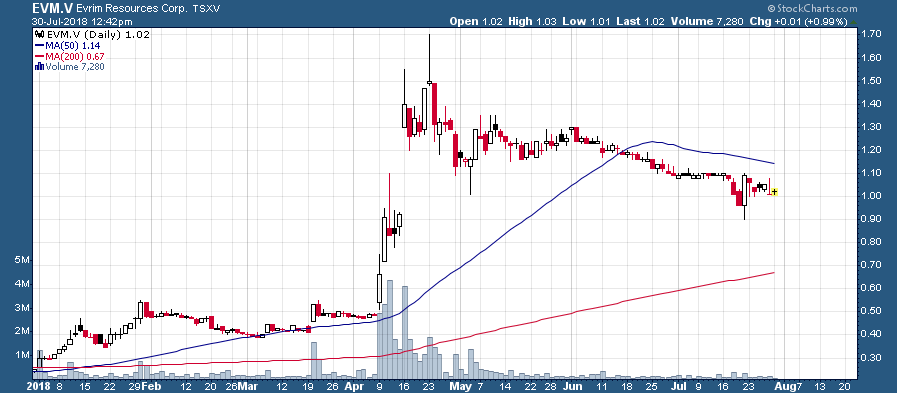Click the Jun label on the date axis

click(x=572, y=386)
